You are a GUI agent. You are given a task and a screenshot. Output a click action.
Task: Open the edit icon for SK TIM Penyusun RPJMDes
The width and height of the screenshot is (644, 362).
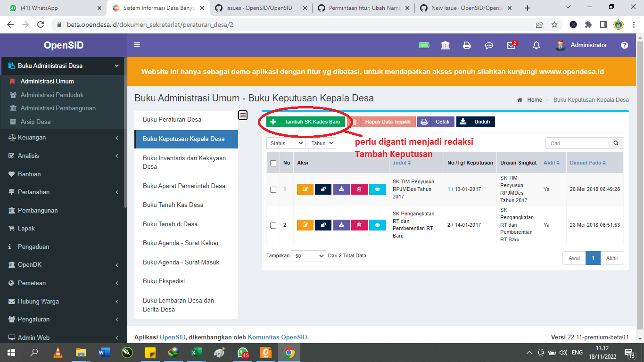click(305, 189)
